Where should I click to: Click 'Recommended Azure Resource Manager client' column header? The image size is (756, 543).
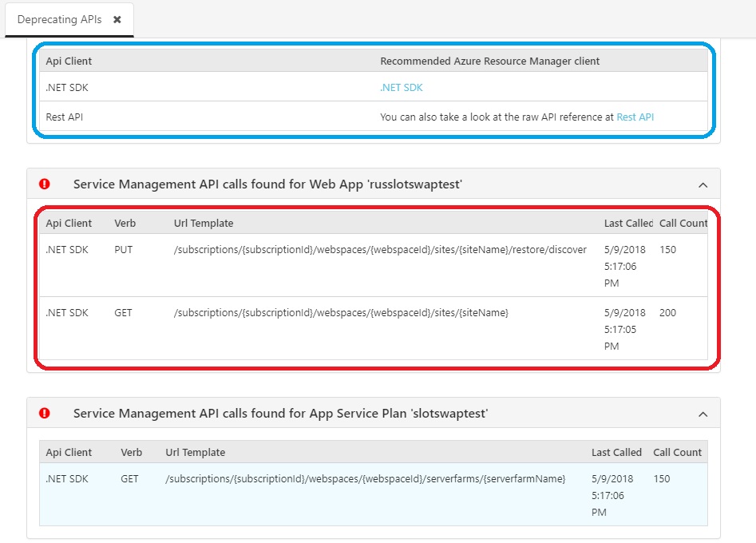point(489,61)
